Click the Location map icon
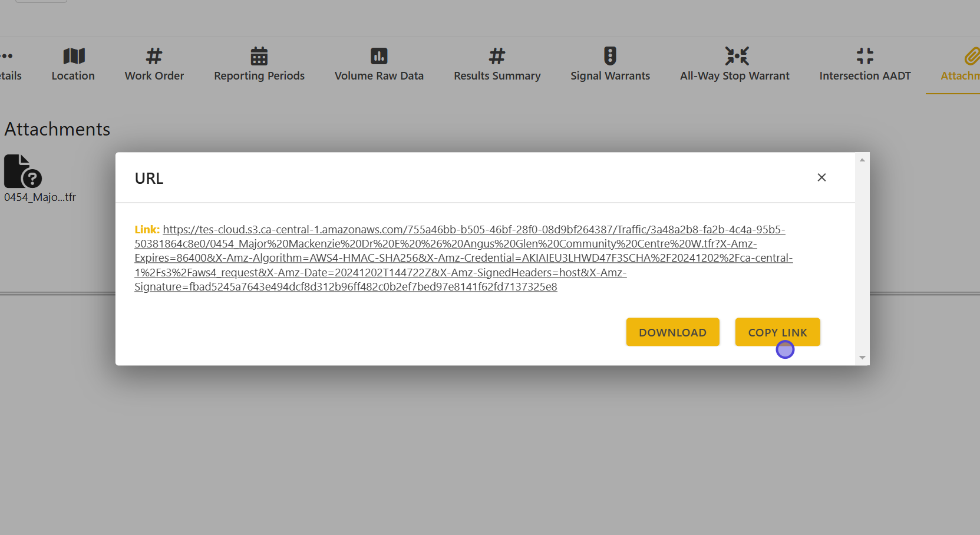 [x=74, y=56]
